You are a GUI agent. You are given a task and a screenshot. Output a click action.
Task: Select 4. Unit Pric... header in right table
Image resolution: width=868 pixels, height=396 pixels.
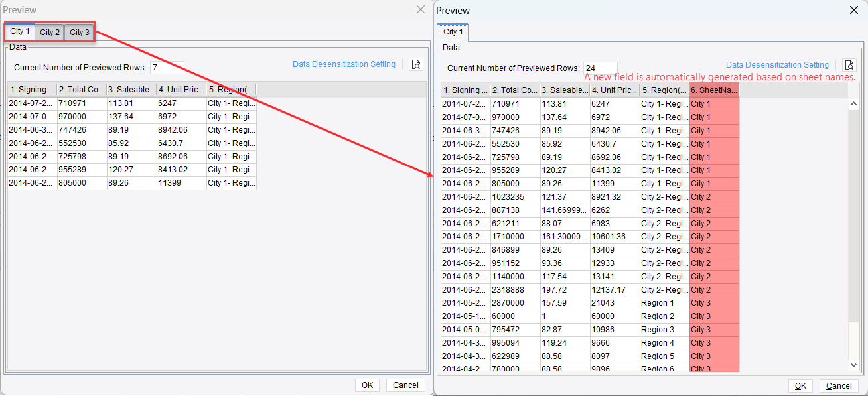pos(615,90)
